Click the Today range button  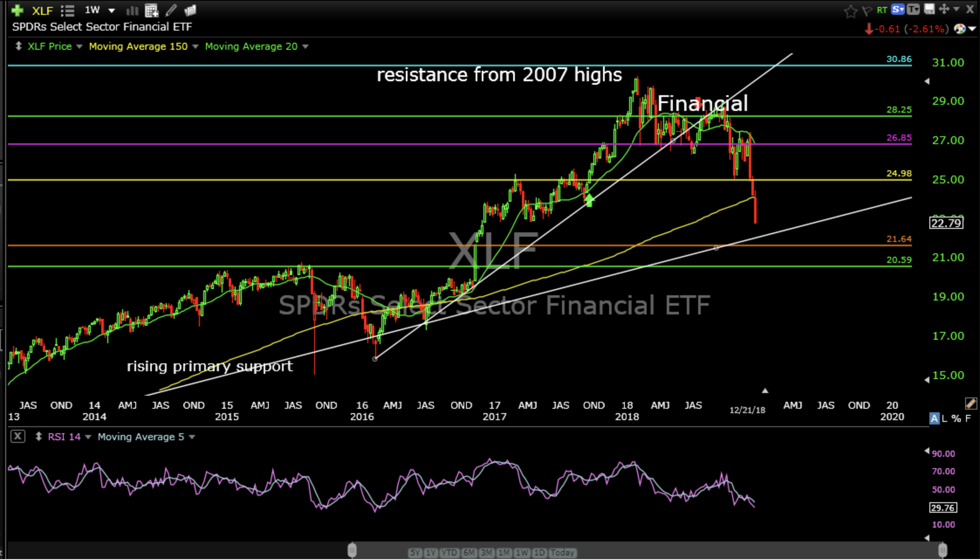click(x=562, y=552)
